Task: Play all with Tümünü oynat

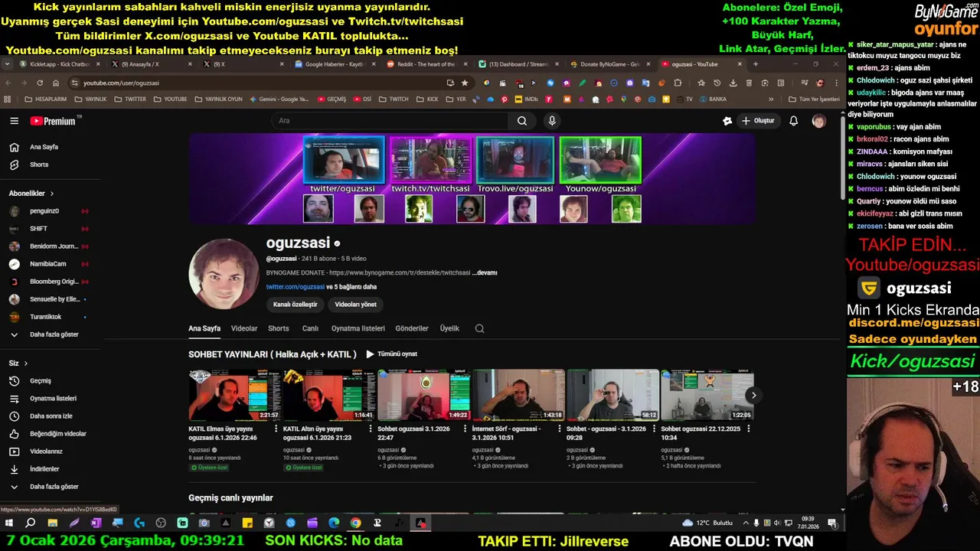Action: pyautogui.click(x=391, y=354)
